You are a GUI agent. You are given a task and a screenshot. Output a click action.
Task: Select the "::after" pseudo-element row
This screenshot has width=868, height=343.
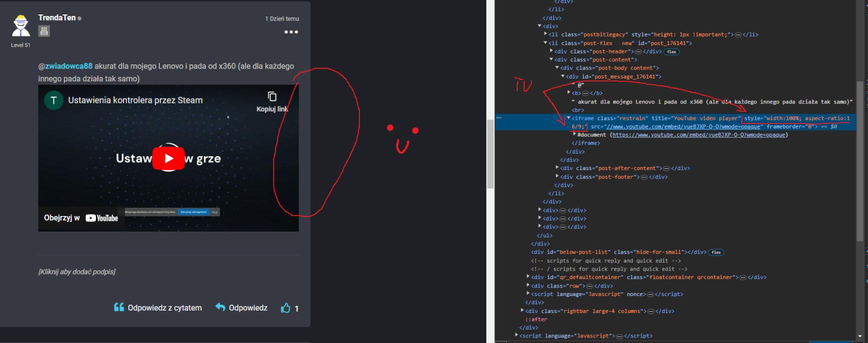pyautogui.click(x=536, y=319)
